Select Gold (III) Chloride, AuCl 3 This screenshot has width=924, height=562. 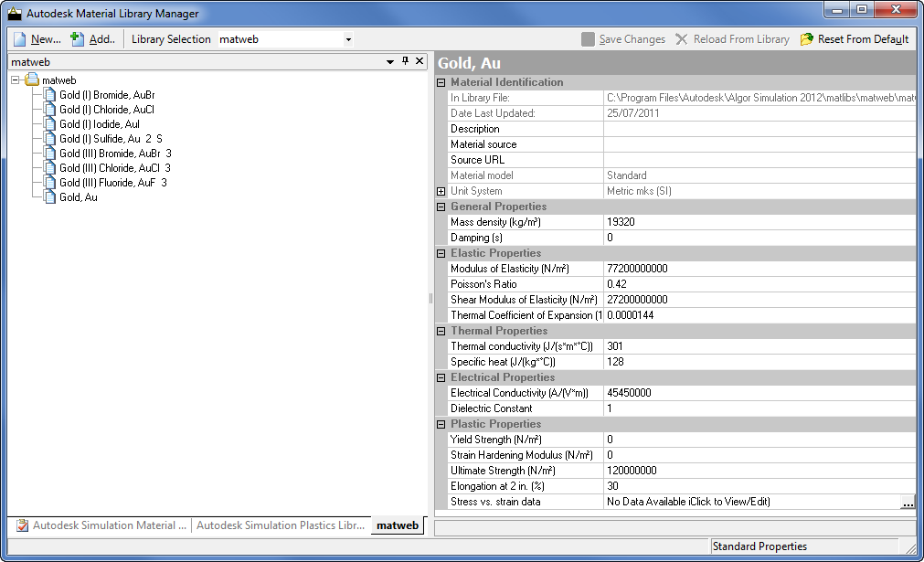(115, 168)
